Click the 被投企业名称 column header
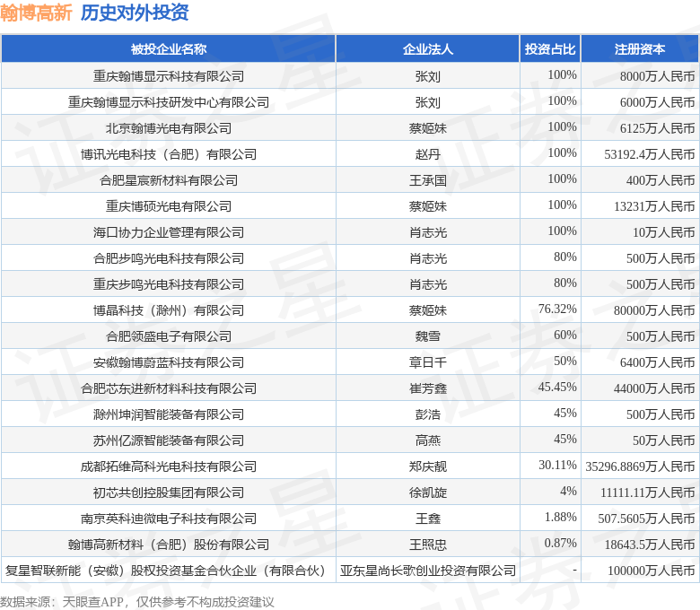 click(169, 48)
